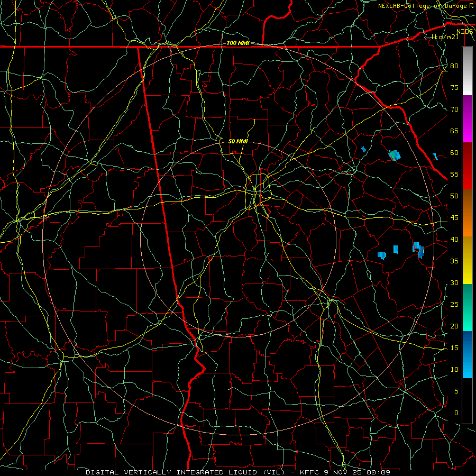Pick the orange-brown segment of the color bar
The width and height of the screenshot is (476, 476).
(x=467, y=213)
